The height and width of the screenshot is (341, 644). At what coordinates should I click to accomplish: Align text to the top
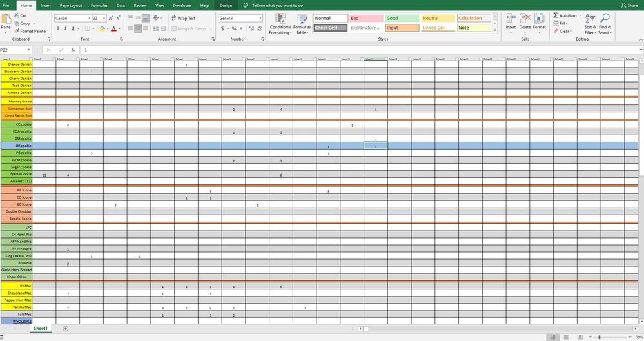coord(131,17)
